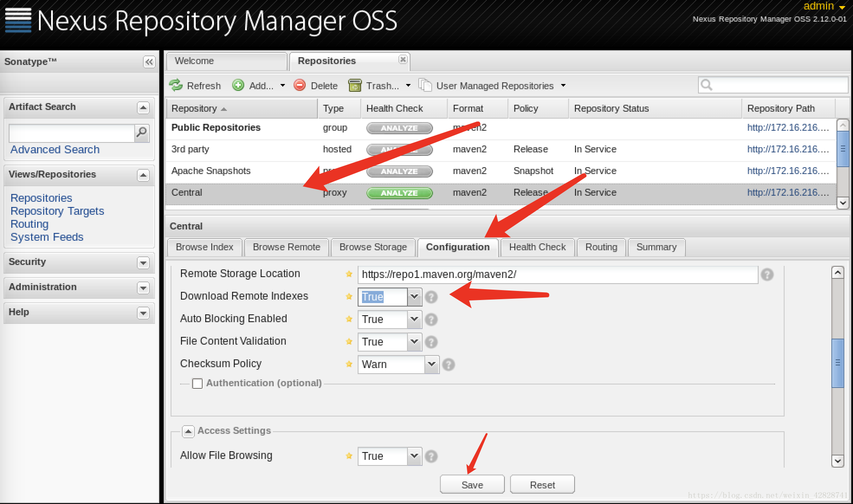Collapse the Views/Repositories panel
853x504 pixels.
click(x=143, y=175)
